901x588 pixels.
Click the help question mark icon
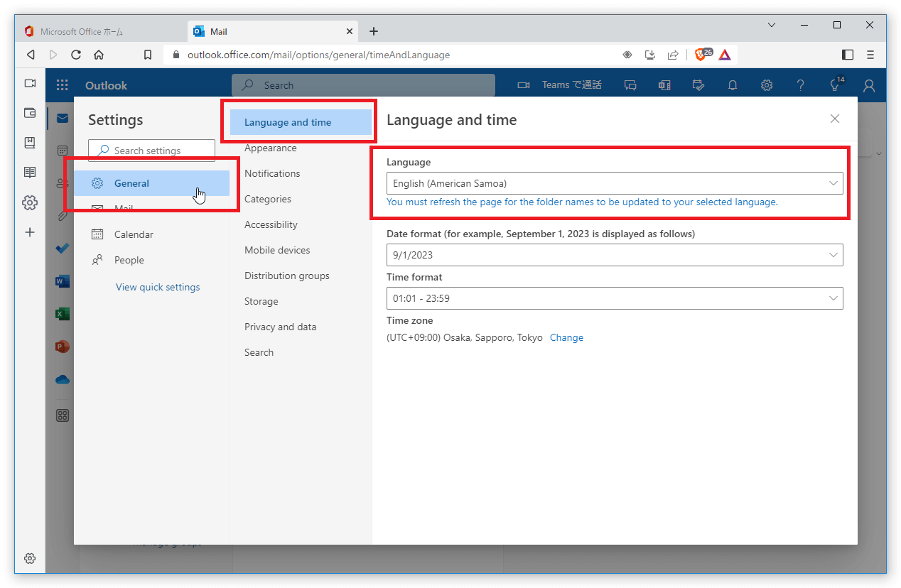click(x=801, y=85)
